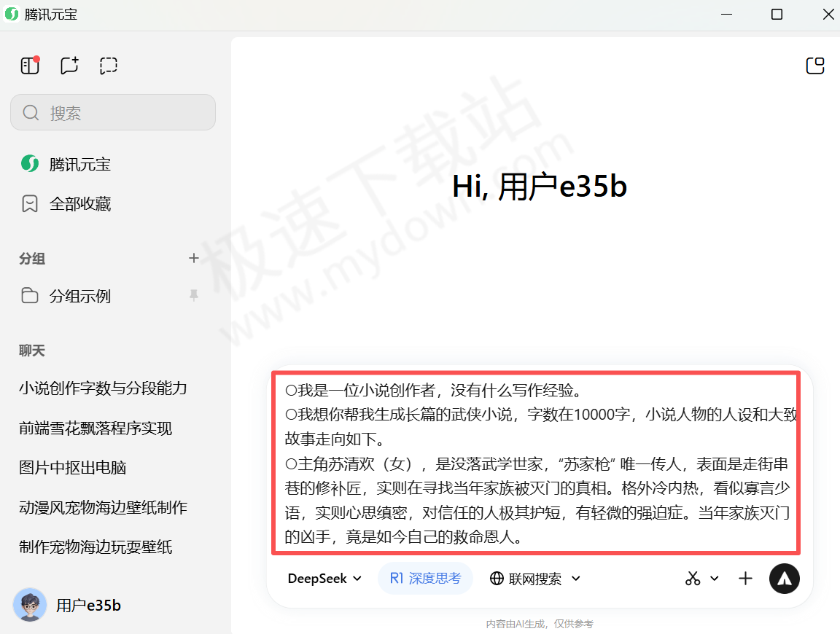Toggle the sidebar panel icon
840x634 pixels.
[30, 66]
